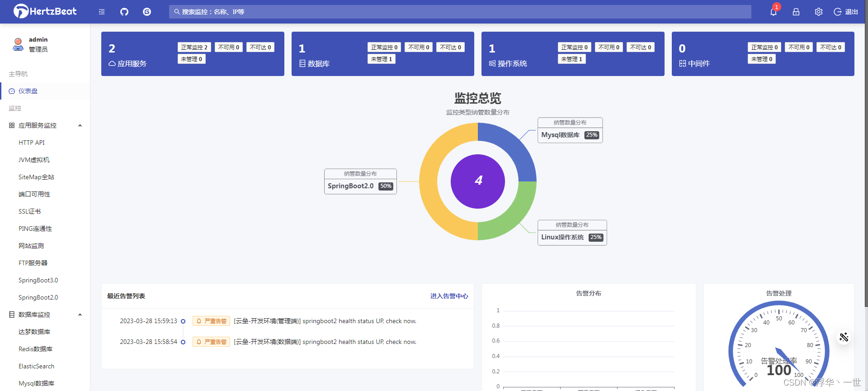Viewport: 868px width, 391px height.
Task: Click the yellow SpringBoot2.0 donut segment
Action: tap(429, 181)
